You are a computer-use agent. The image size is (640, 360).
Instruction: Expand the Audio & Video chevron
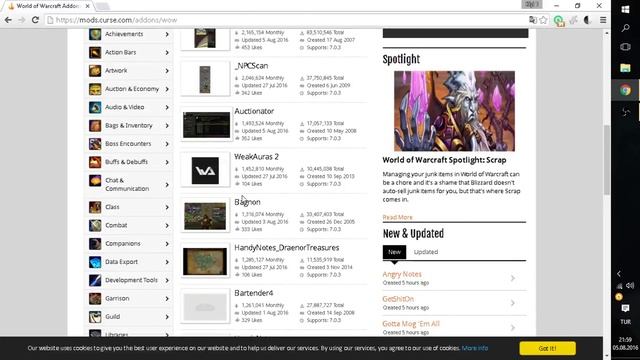(167, 107)
